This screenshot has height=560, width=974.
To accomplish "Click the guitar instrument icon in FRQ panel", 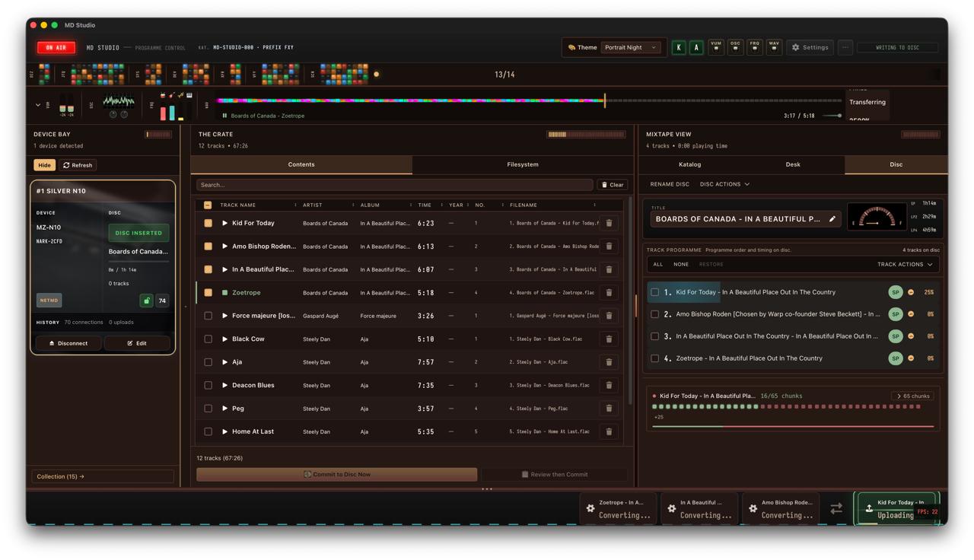I will pyautogui.click(x=172, y=96).
